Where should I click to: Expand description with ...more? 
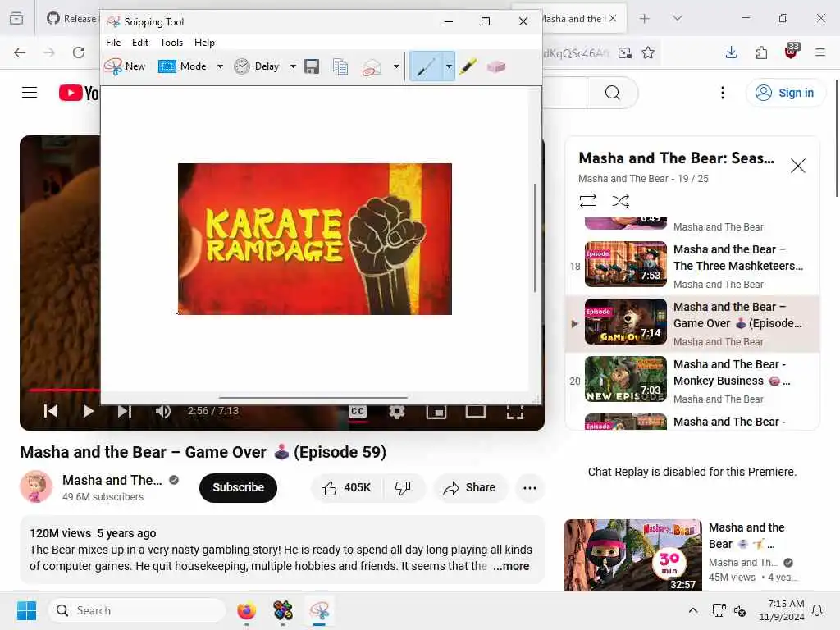click(x=511, y=566)
